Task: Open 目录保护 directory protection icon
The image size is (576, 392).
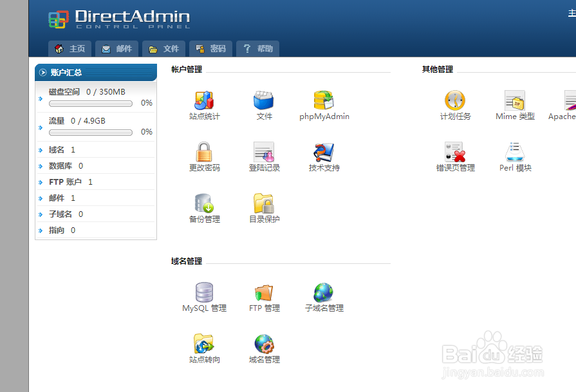Action: [263, 203]
